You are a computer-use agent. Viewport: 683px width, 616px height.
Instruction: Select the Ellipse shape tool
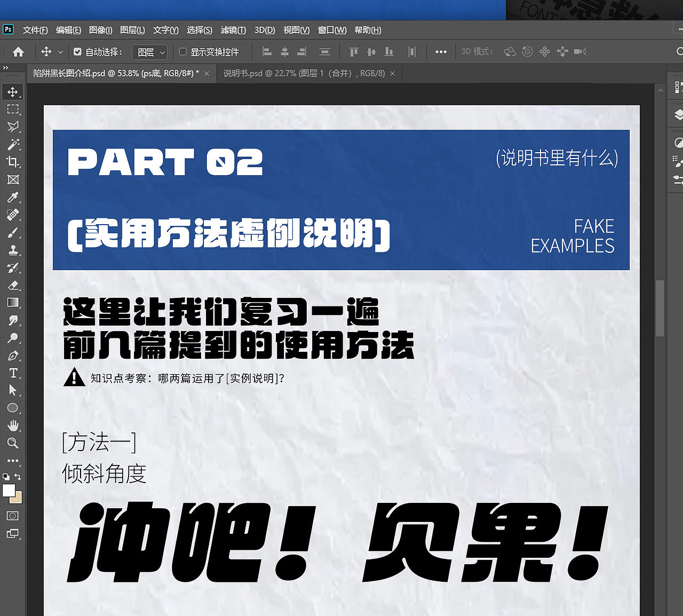coord(13,408)
